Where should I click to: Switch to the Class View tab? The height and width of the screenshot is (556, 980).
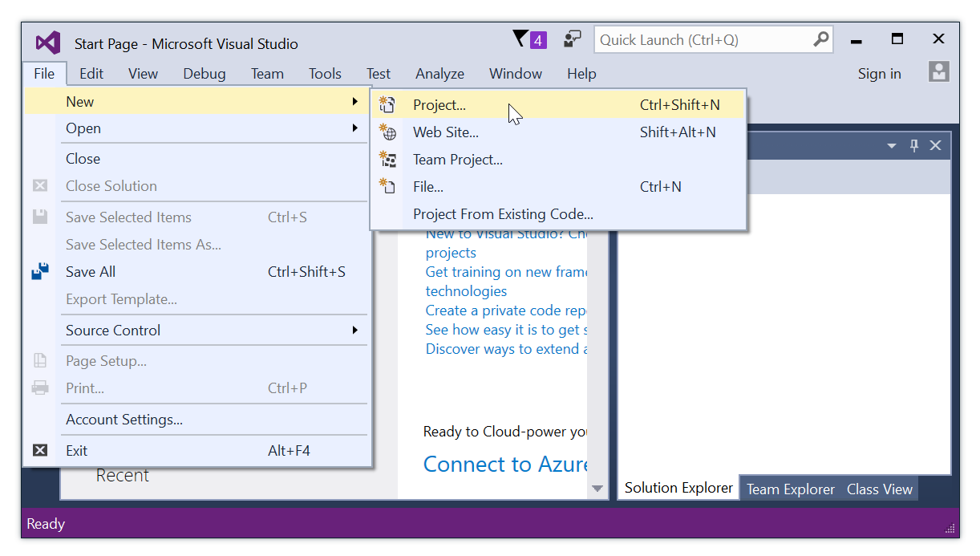point(879,489)
